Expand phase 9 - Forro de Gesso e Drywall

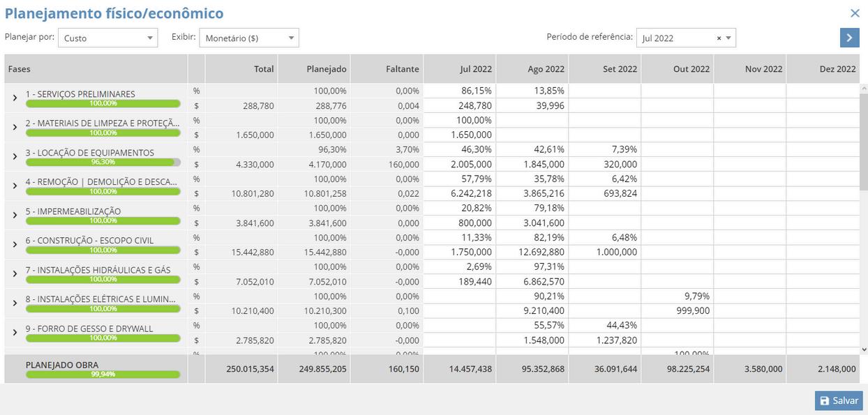point(15,333)
